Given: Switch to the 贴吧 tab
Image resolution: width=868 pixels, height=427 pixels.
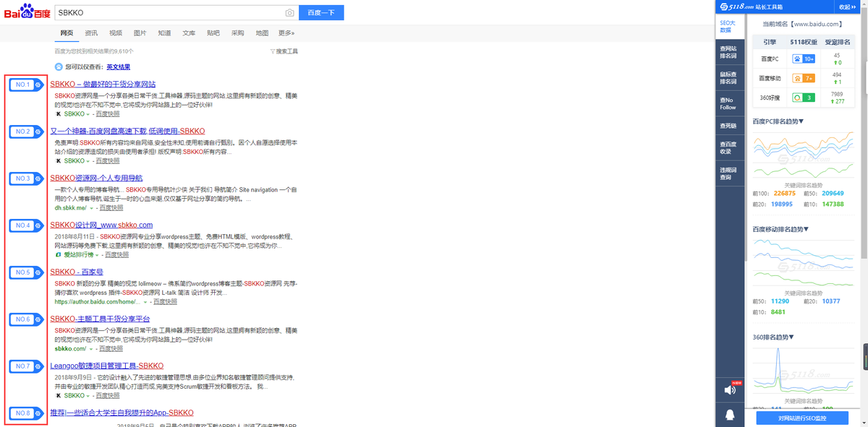Looking at the screenshot, I should 213,33.
